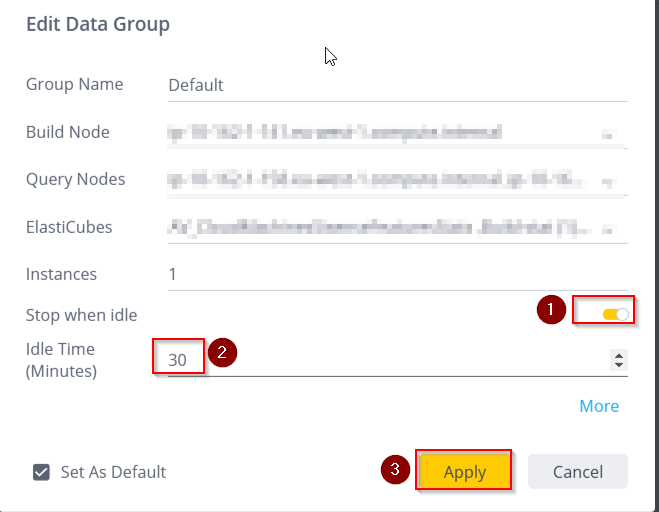Check the Set As Default checkbox
Image resolution: width=659 pixels, height=512 pixels.
[41, 472]
